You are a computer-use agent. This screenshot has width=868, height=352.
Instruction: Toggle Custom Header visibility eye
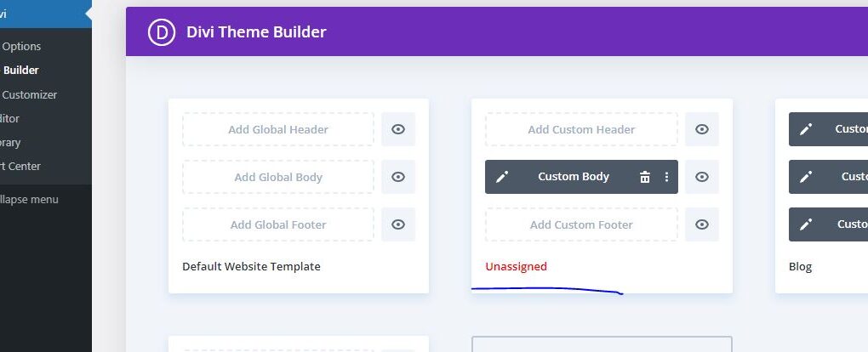point(702,129)
